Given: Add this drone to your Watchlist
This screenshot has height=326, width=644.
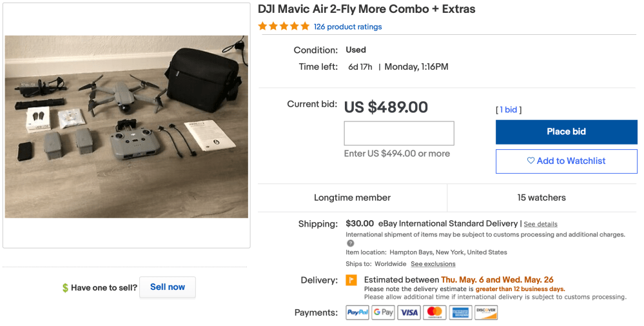Looking at the screenshot, I should pos(566,161).
